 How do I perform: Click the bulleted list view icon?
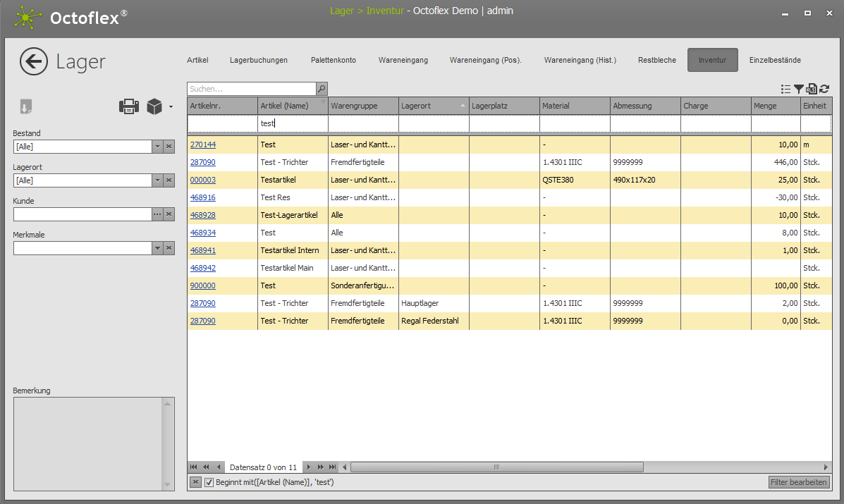[785, 89]
